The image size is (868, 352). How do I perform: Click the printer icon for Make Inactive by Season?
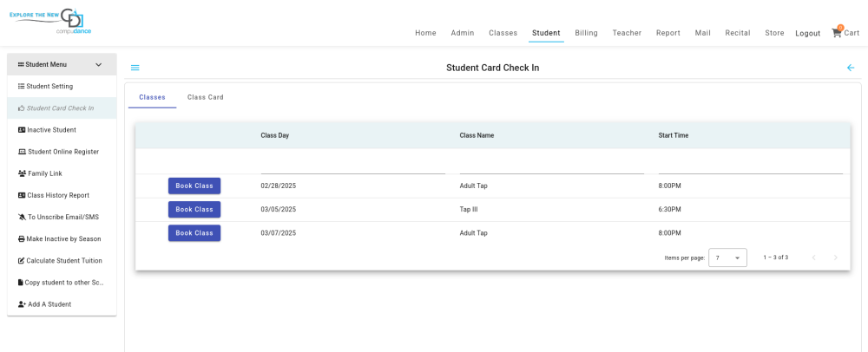click(x=22, y=238)
